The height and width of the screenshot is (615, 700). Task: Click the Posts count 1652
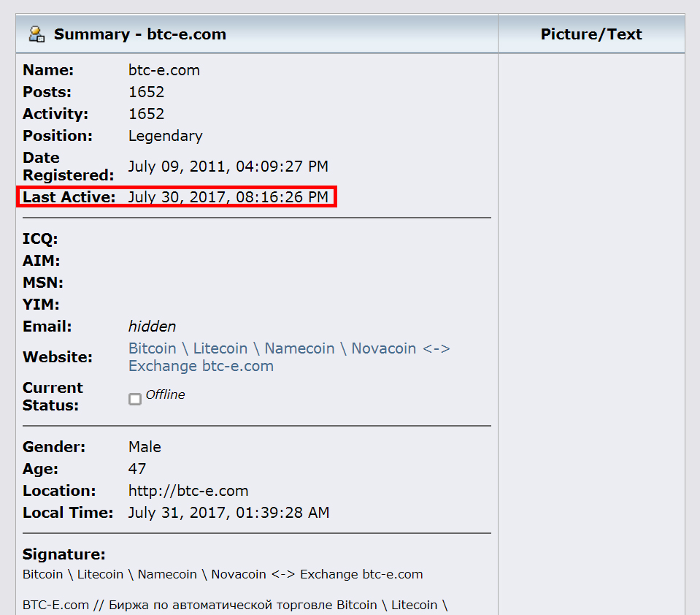pyautogui.click(x=146, y=92)
